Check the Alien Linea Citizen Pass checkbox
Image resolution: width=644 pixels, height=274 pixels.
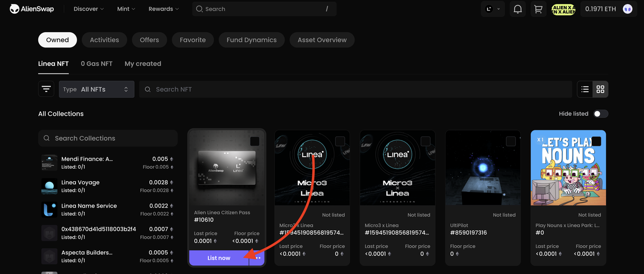click(255, 142)
